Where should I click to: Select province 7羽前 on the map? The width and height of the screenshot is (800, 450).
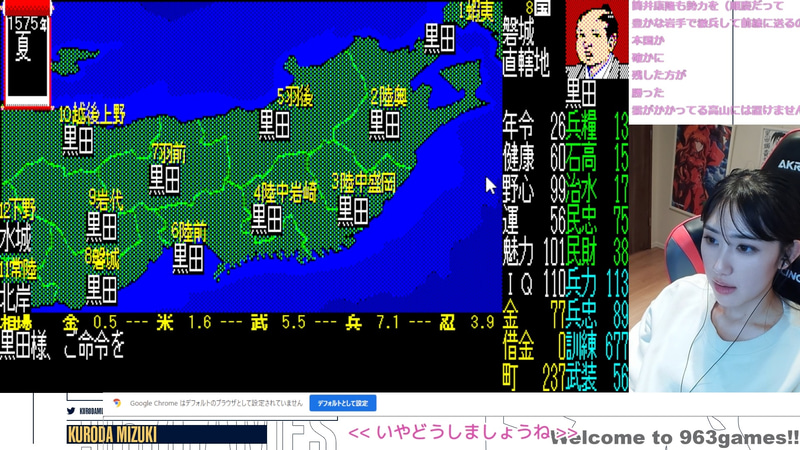tap(169, 153)
